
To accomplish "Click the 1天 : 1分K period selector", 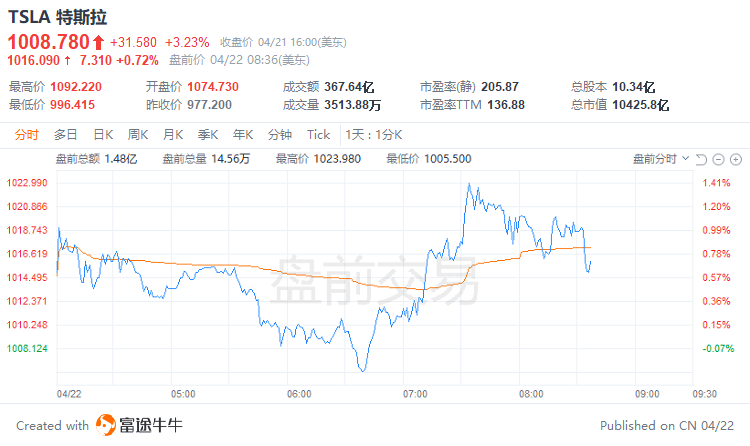I will (x=374, y=135).
